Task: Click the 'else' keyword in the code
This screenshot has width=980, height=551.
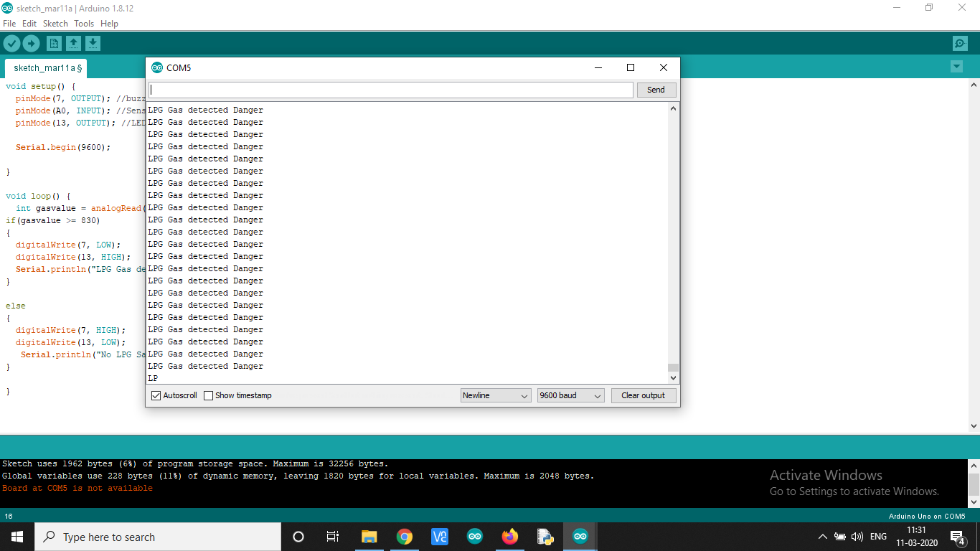Action: click(x=16, y=306)
